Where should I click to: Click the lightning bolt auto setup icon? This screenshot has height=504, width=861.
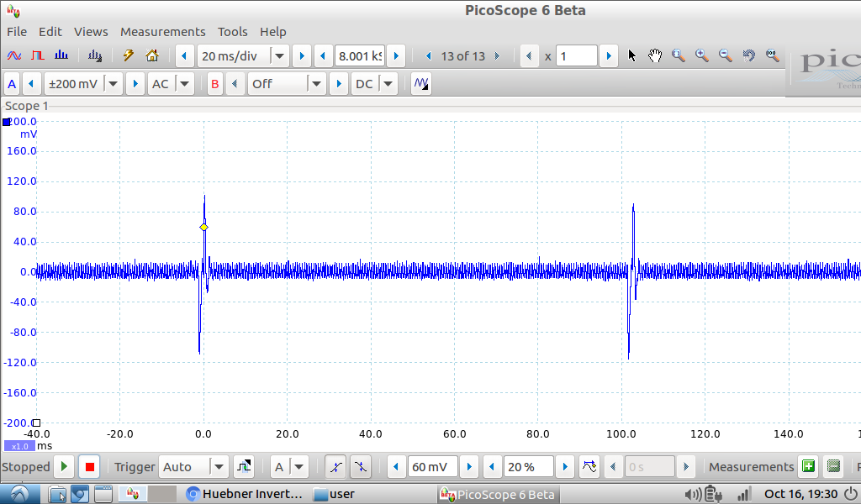(x=129, y=56)
